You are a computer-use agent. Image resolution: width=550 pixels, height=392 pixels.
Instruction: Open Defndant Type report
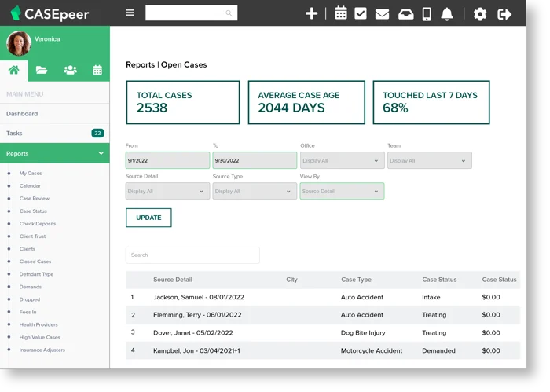(x=36, y=274)
